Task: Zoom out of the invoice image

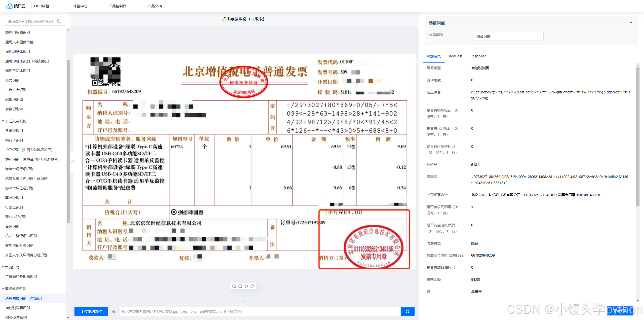Action: tap(240, 286)
